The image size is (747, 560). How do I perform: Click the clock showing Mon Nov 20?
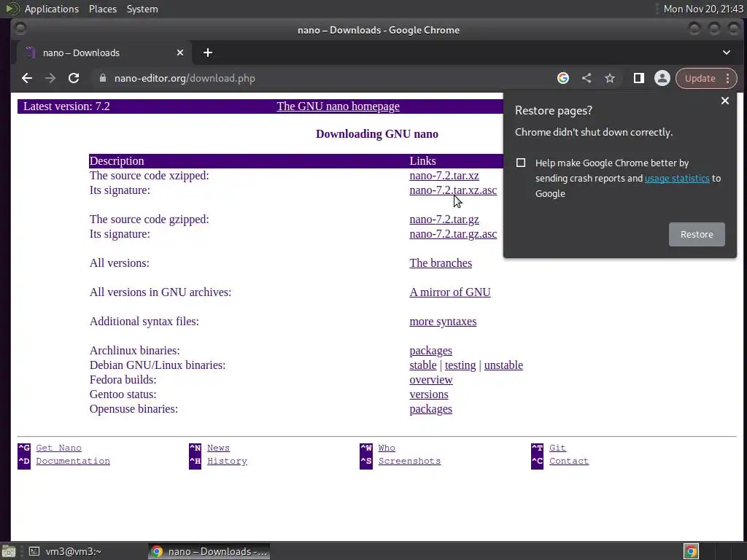[703, 9]
